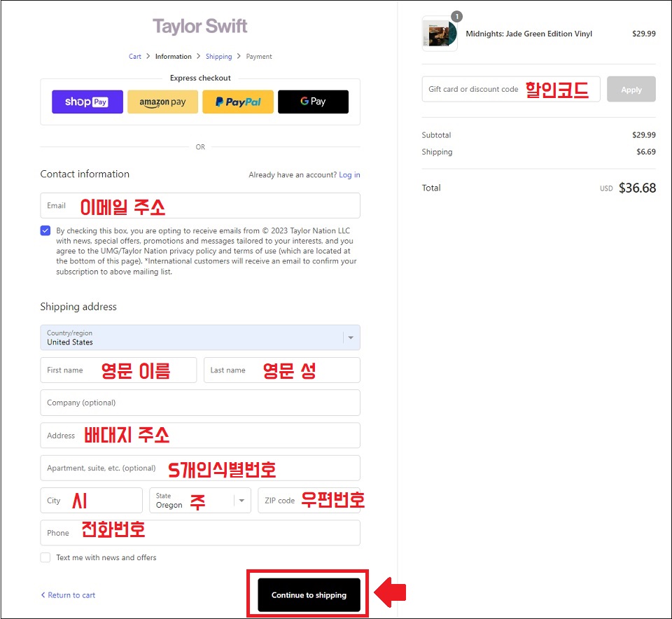Select the shipping cost $6.69
The image size is (672, 619).
[646, 152]
